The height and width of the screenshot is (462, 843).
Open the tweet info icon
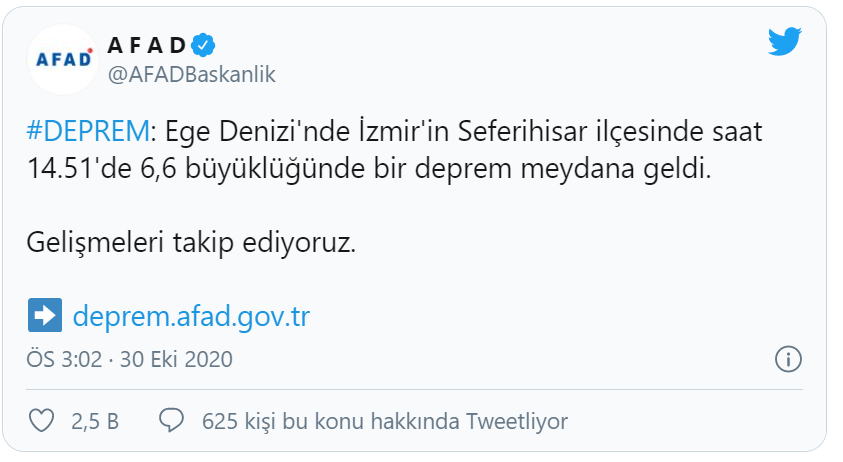787,359
